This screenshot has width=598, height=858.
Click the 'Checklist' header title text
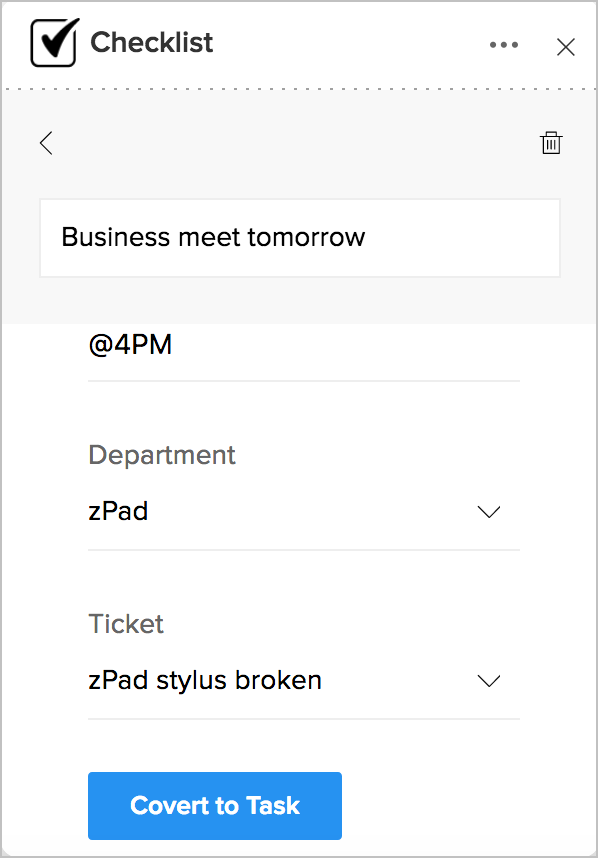152,42
